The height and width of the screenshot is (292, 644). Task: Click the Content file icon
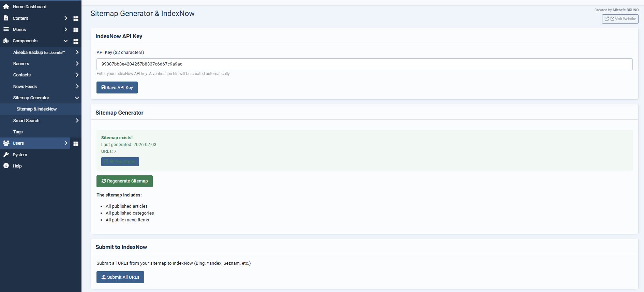coord(6,18)
